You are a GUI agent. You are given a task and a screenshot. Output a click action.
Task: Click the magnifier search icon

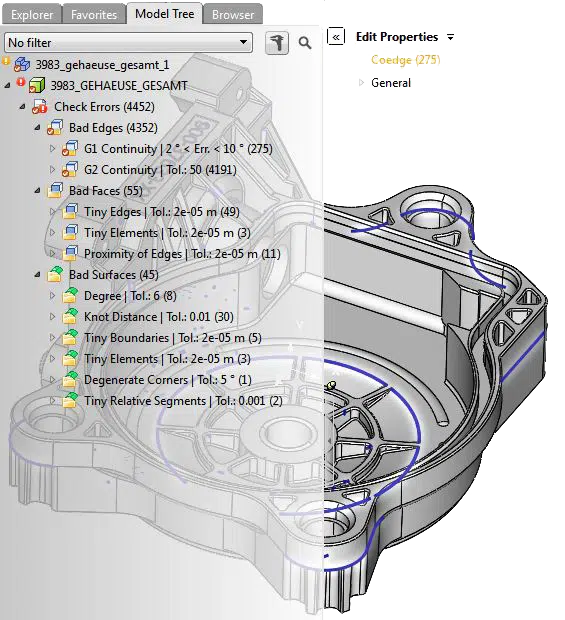[x=304, y=43]
